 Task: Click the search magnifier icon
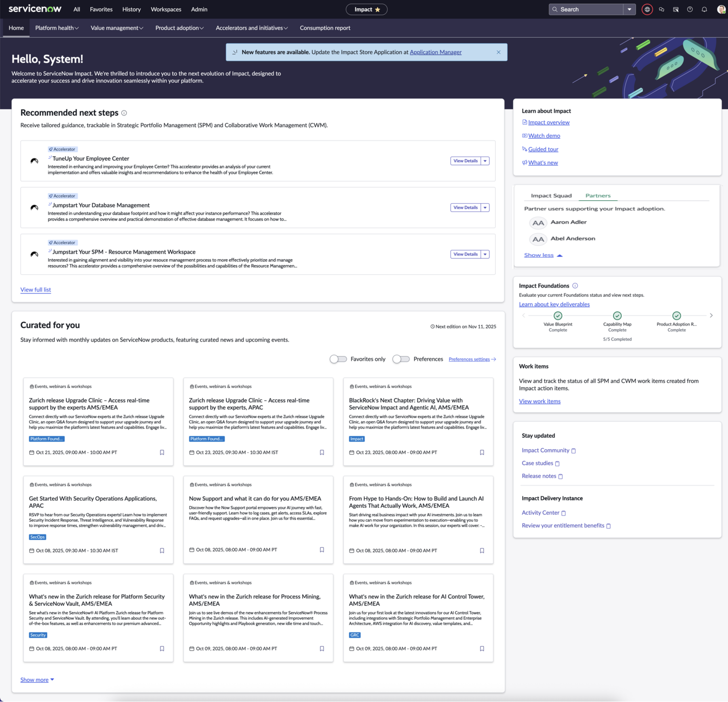point(555,9)
